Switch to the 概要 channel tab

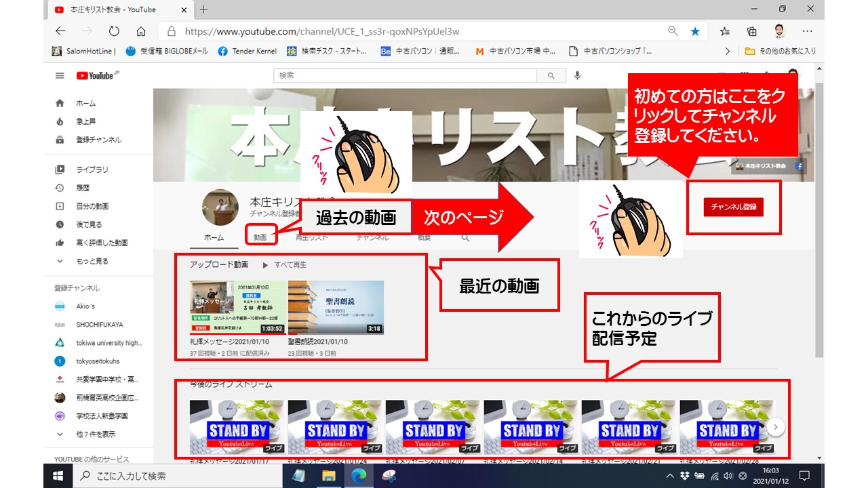(x=423, y=238)
